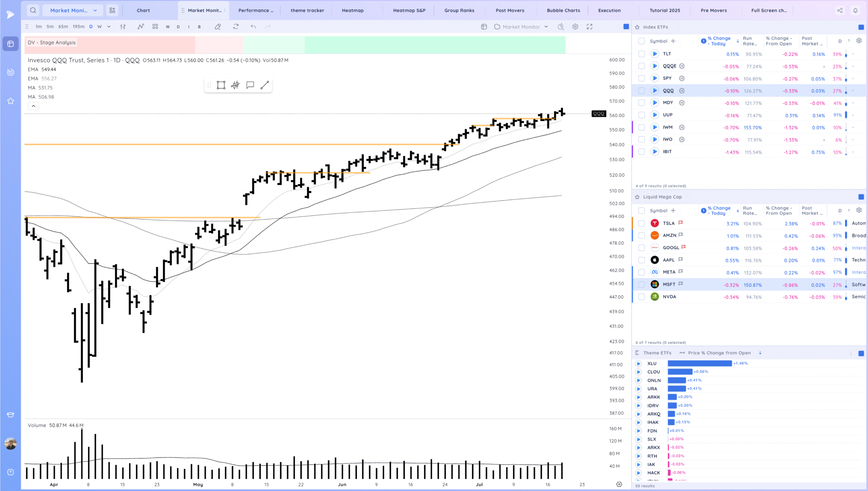868x491 pixels.
Task: Click the eraser icon in chart toolbar
Action: coord(218,27)
